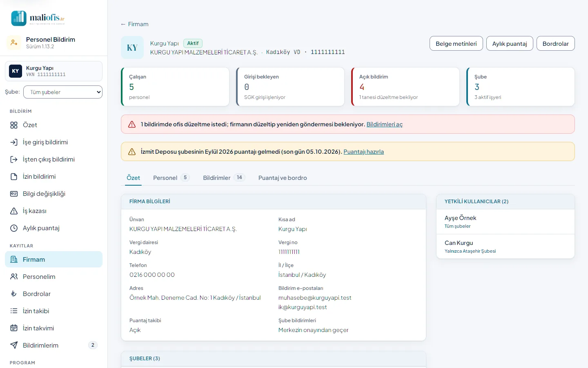
Task: Open the Şube selection dropdown
Action: pos(63,92)
